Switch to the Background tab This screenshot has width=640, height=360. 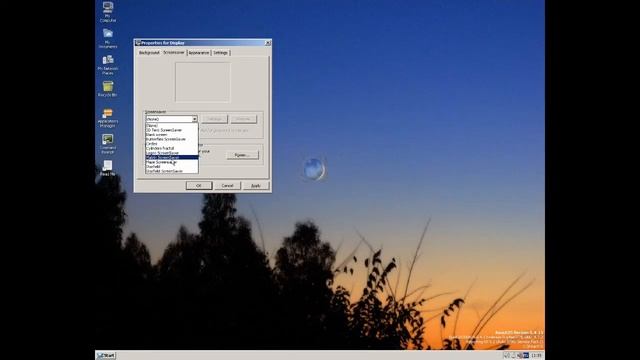[149, 53]
